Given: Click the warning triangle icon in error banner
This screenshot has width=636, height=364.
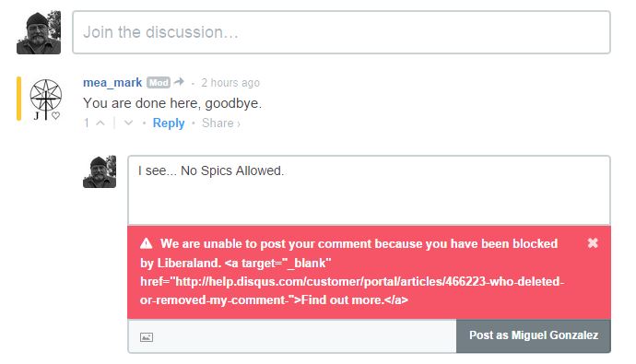Looking at the screenshot, I should tap(146, 243).
